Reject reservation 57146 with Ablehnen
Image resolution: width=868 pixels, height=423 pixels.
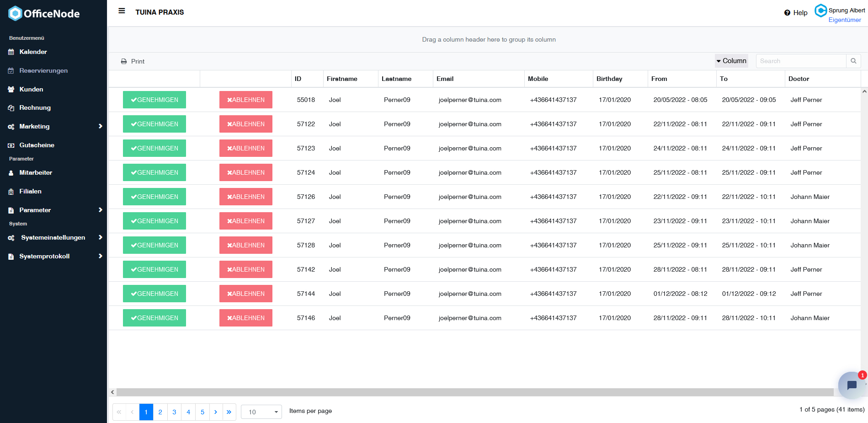point(246,318)
